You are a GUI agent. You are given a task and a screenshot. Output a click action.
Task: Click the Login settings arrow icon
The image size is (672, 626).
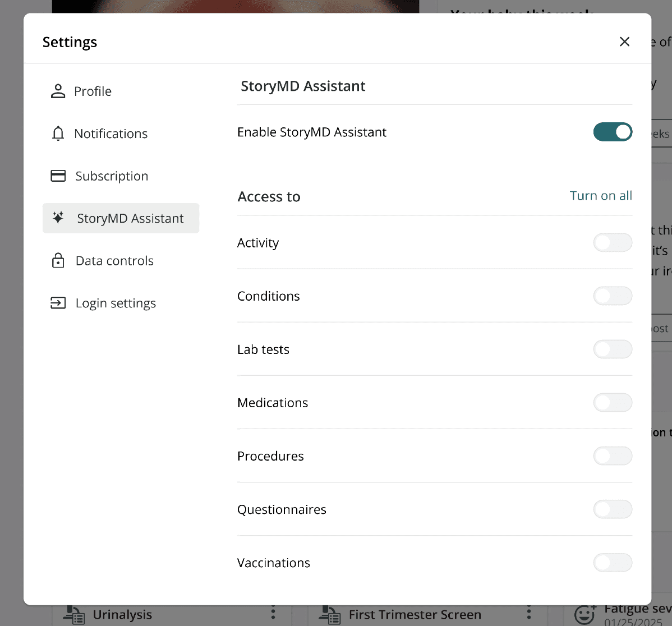pyautogui.click(x=58, y=303)
